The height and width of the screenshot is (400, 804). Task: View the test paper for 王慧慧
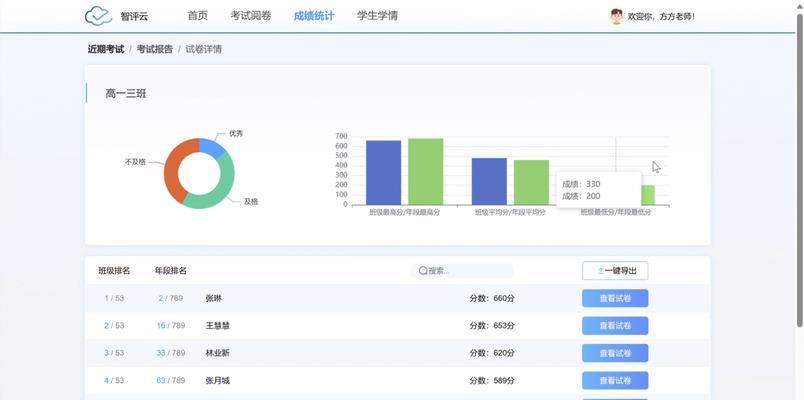coord(615,326)
